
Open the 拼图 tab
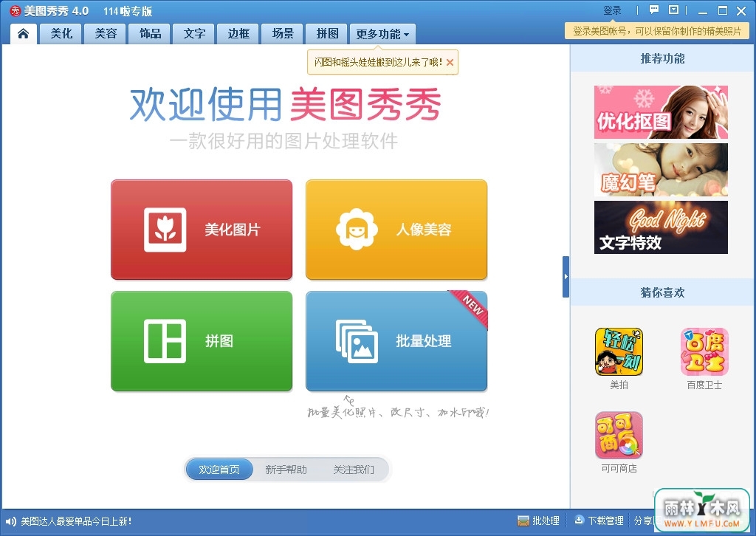(x=327, y=34)
